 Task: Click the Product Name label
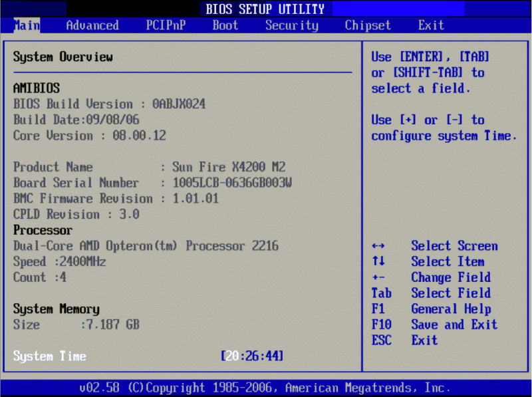(x=53, y=167)
